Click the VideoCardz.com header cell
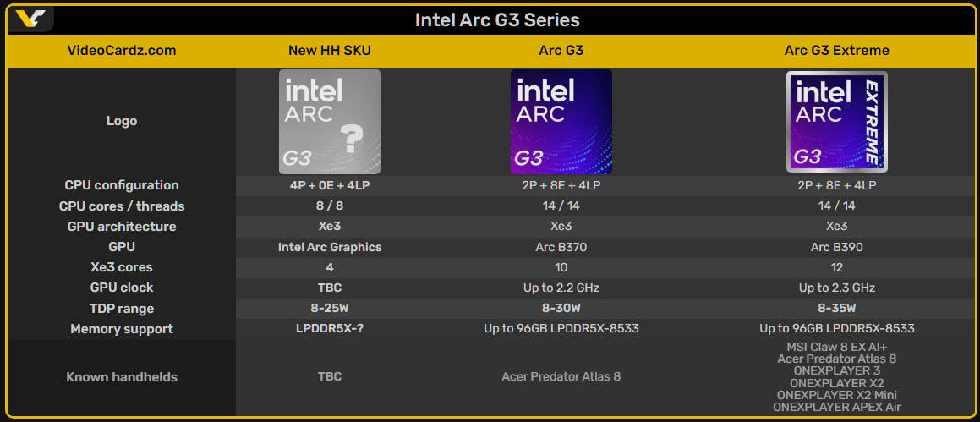The width and height of the screenshot is (980, 422). point(122,51)
